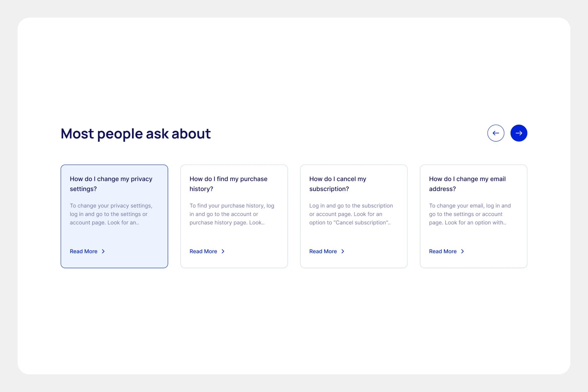
Task: Click chevron beside email address Read More
Action: click(463, 251)
